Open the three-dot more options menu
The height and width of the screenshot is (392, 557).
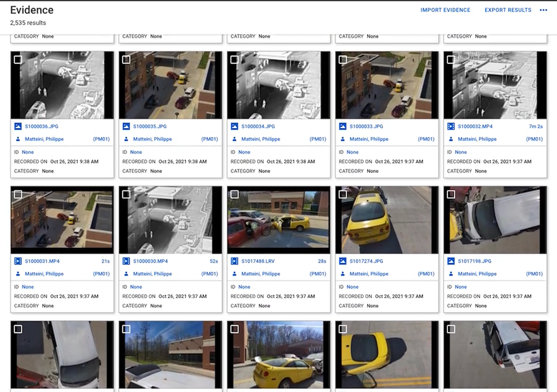click(x=543, y=10)
